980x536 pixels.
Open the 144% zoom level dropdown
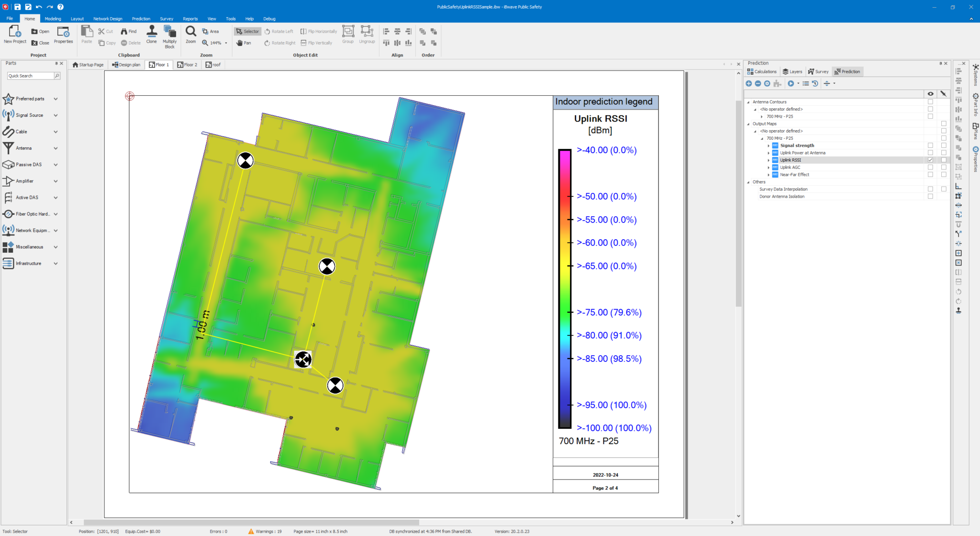(225, 43)
